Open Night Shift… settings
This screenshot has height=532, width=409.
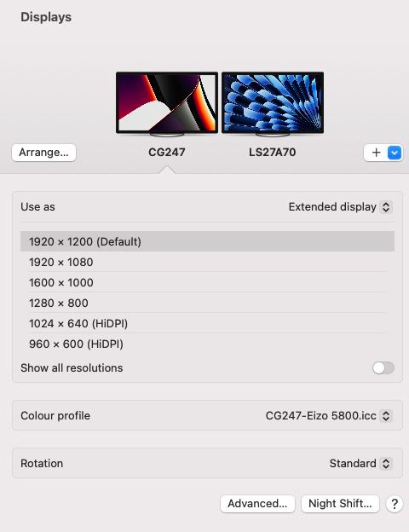340,504
